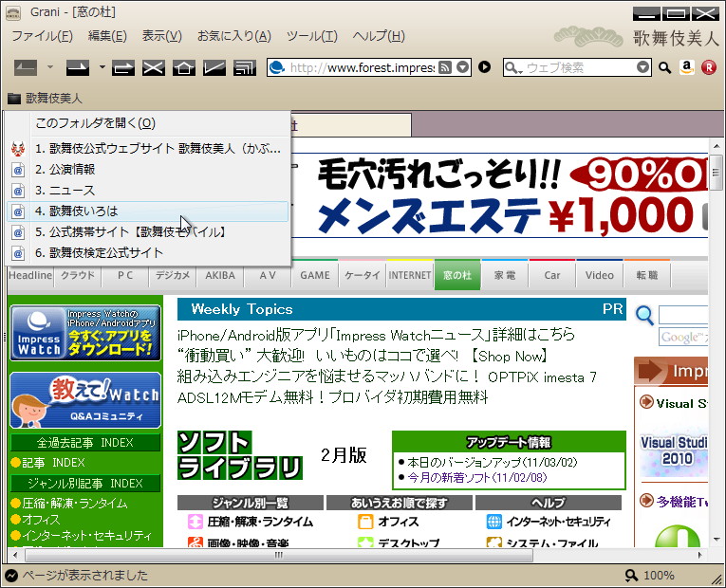726x588 pixels.
Task: Click the ジャンル別記事 INDEX link
Action: pyautogui.click(x=85, y=484)
